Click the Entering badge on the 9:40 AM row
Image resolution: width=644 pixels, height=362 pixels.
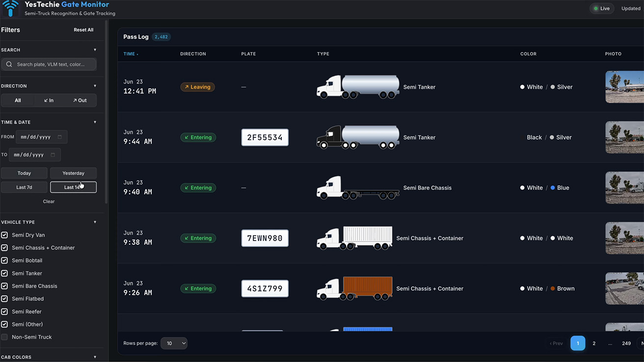click(198, 188)
